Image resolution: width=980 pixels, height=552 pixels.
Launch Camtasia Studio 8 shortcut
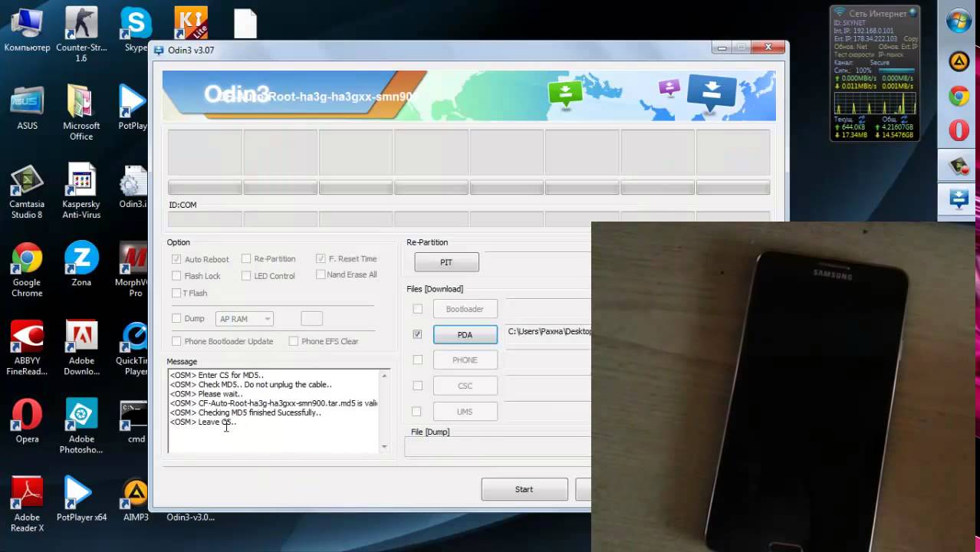point(27,192)
